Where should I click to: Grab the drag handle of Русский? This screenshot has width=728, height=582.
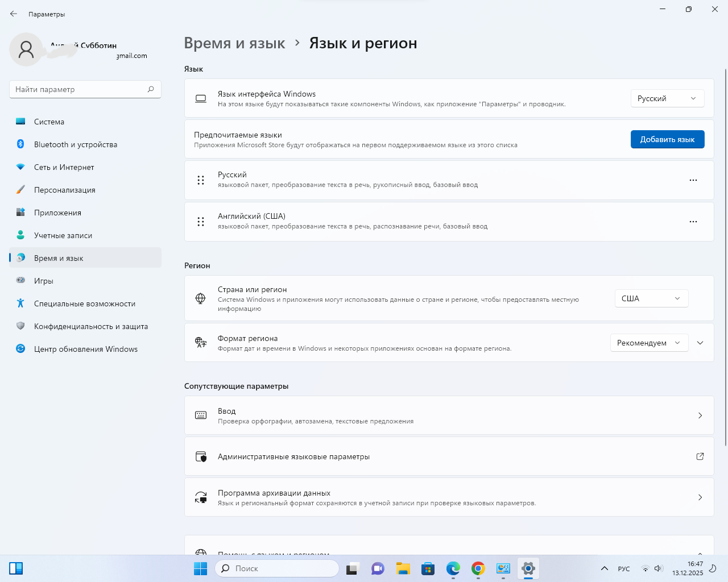(201, 180)
